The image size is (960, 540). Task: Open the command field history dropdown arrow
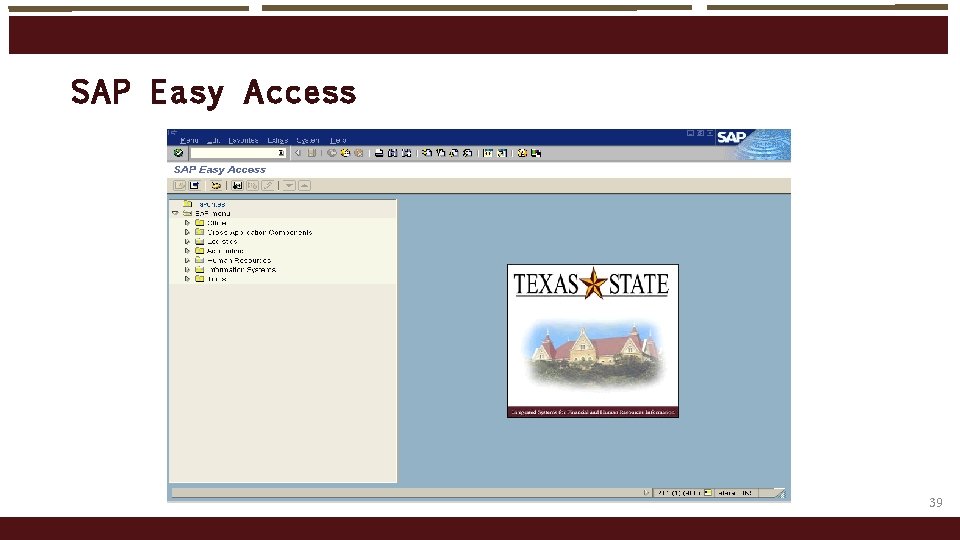coord(282,153)
